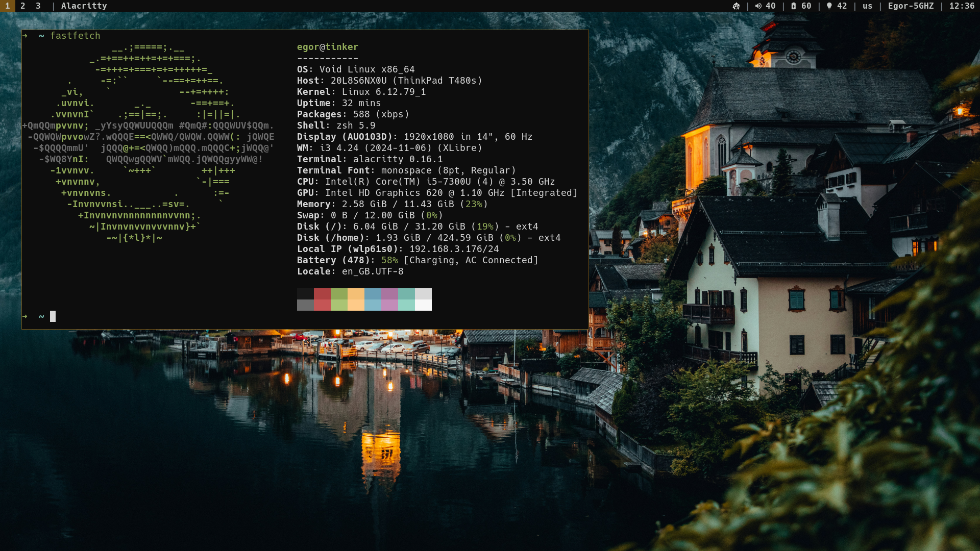Click the Egor-5GHZ Wi-Fi network label
Image resolution: width=980 pixels, height=551 pixels.
tap(911, 6)
